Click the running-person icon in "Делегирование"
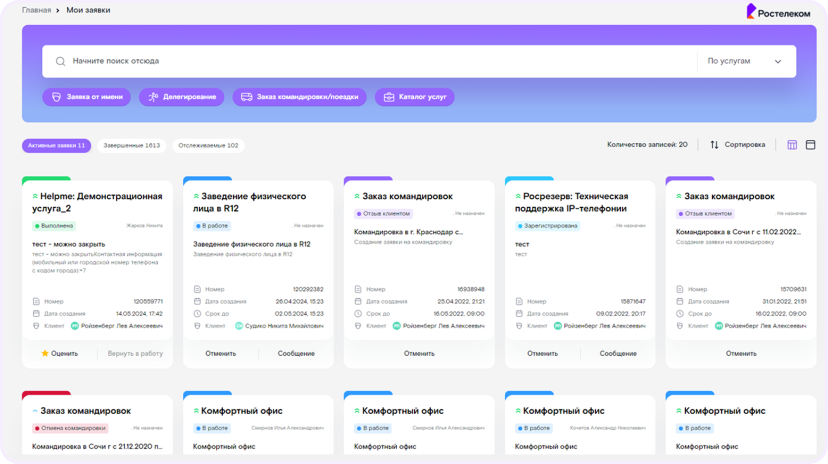Image resolution: width=828 pixels, height=464 pixels. 153,97
